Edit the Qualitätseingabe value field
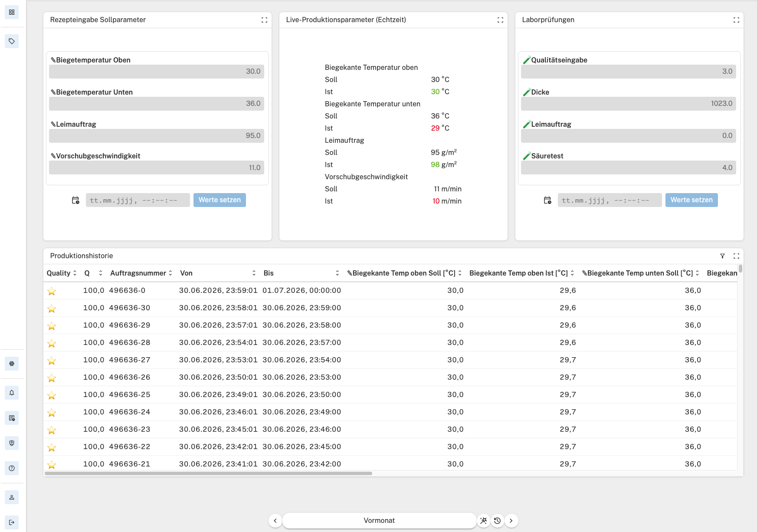 [629, 72]
